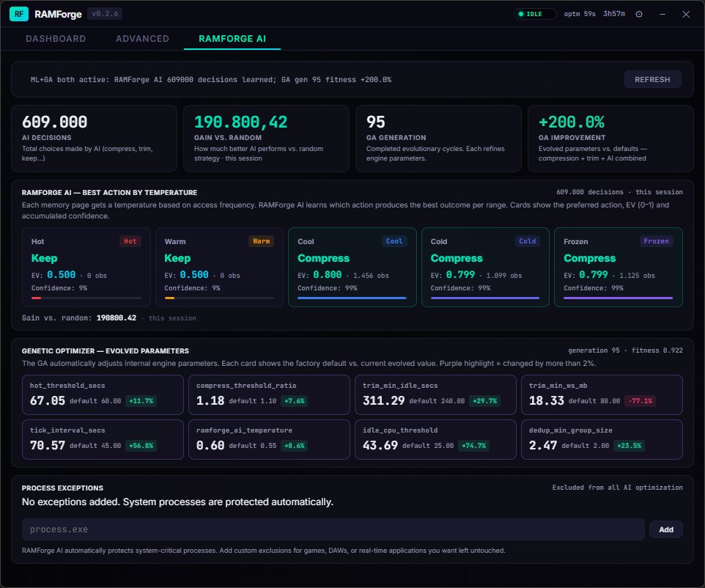Click the Refresh button
The width and height of the screenshot is (705, 588).
(652, 79)
